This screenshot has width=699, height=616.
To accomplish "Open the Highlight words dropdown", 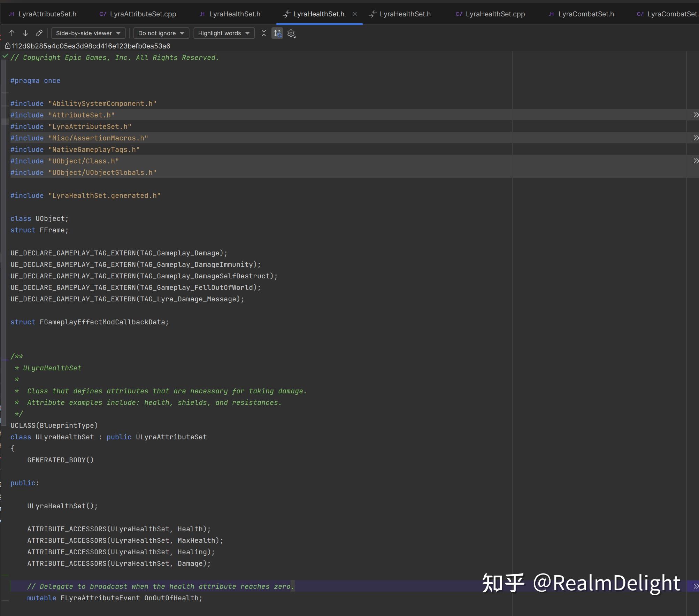I will pos(223,33).
